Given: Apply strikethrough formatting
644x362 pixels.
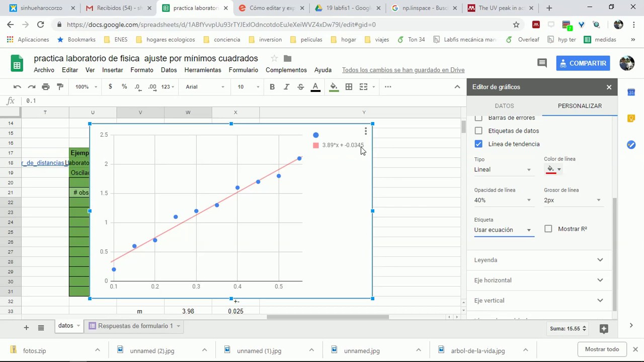Looking at the screenshot, I should point(301,87).
